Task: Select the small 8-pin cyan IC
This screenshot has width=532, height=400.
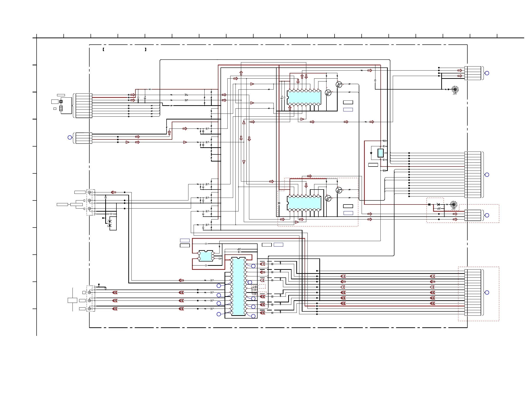Action: point(206,256)
